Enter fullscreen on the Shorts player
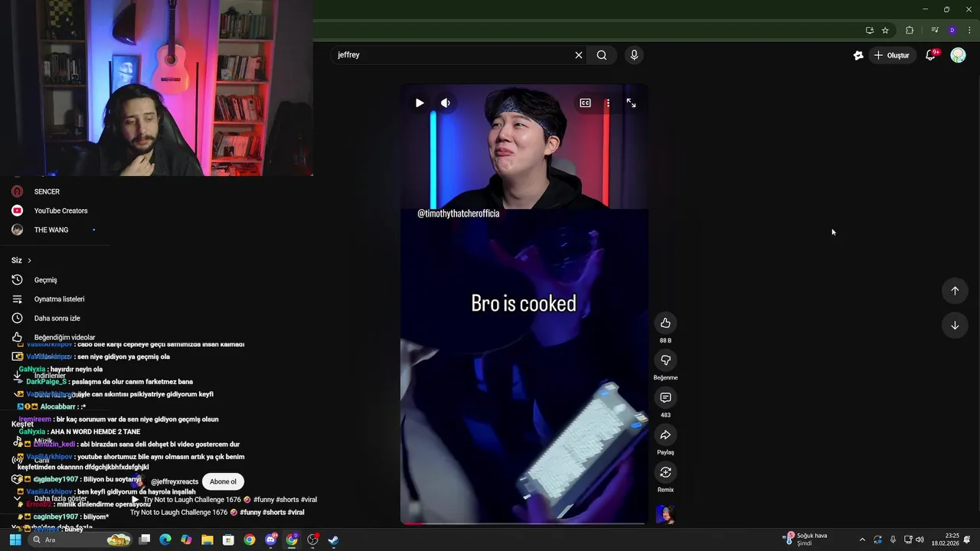 click(631, 103)
